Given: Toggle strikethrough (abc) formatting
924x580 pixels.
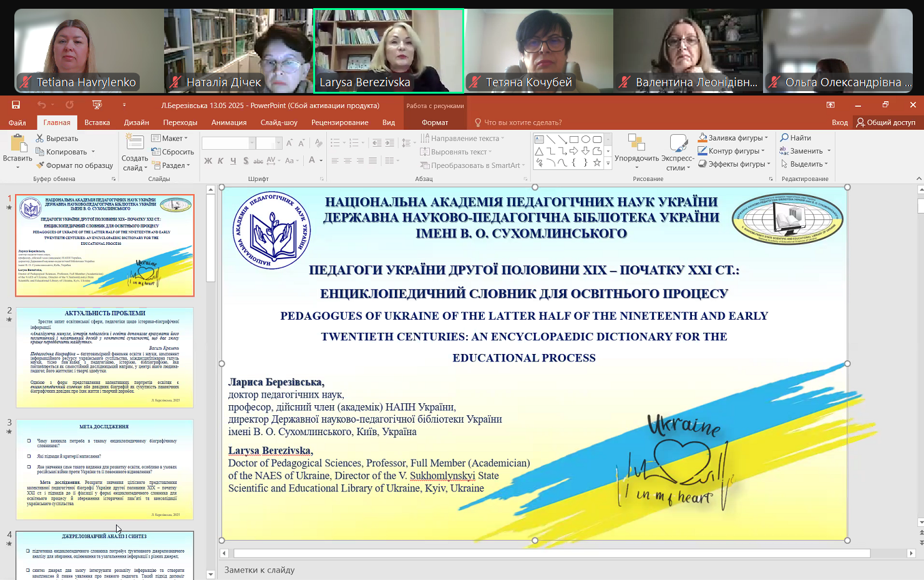Looking at the screenshot, I should [x=258, y=161].
